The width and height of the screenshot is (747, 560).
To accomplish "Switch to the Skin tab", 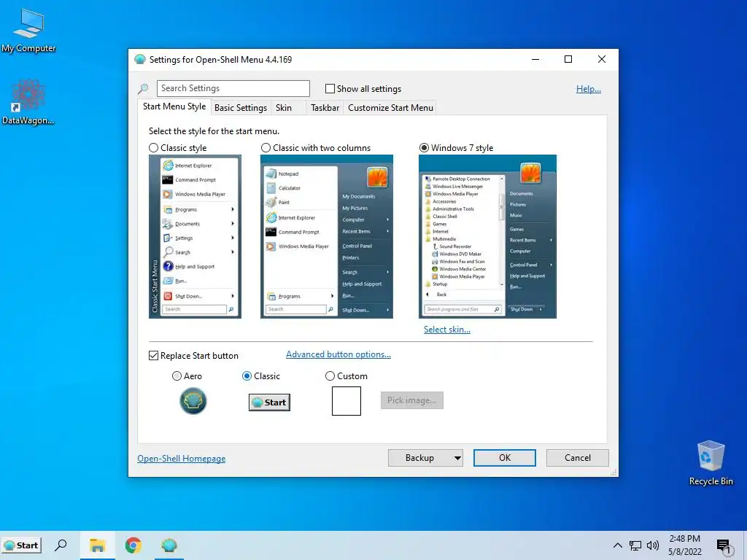I will pyautogui.click(x=284, y=108).
